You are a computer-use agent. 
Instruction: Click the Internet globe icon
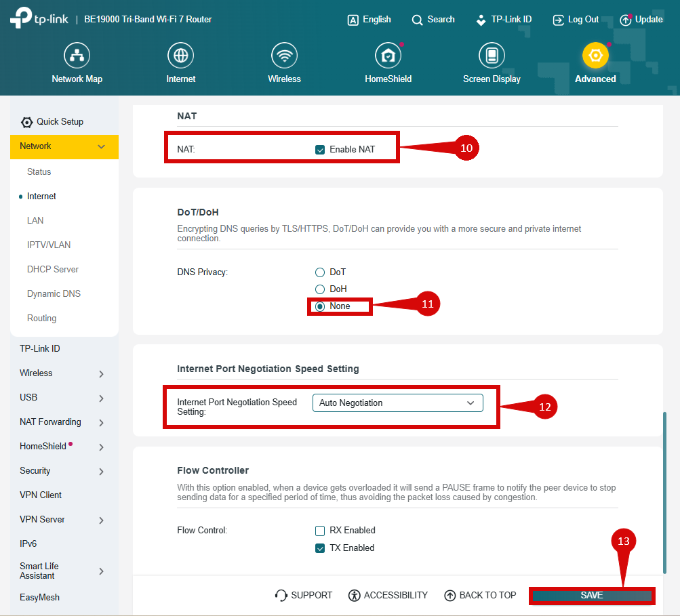pyautogui.click(x=180, y=56)
